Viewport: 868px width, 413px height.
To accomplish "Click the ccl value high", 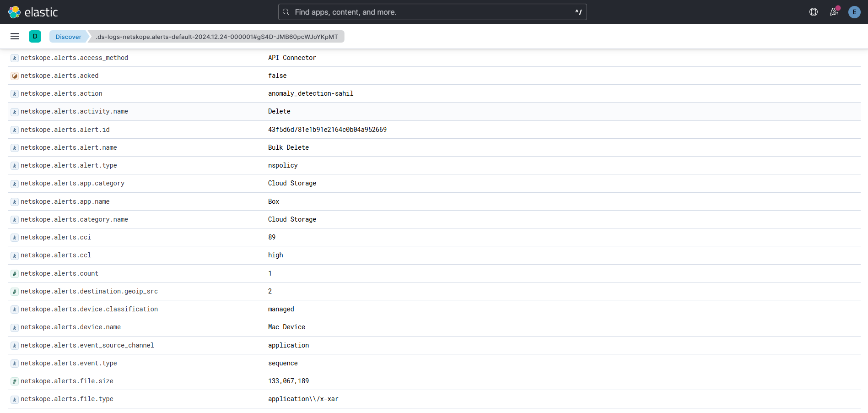I will pos(275,255).
